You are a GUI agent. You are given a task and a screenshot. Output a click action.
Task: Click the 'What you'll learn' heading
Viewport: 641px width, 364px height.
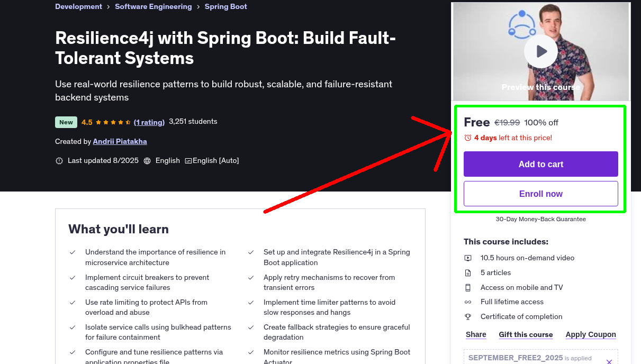(x=119, y=229)
